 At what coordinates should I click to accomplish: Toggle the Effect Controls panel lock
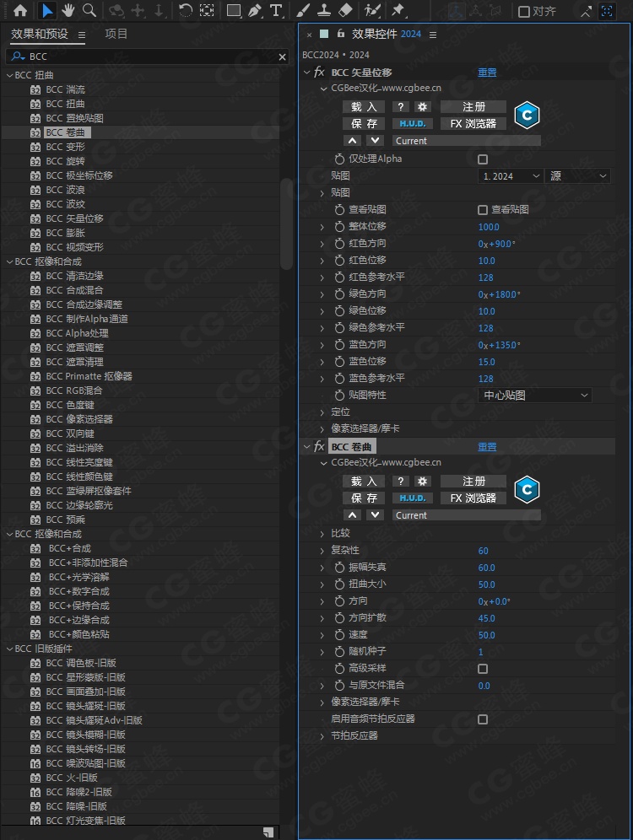tap(340, 34)
